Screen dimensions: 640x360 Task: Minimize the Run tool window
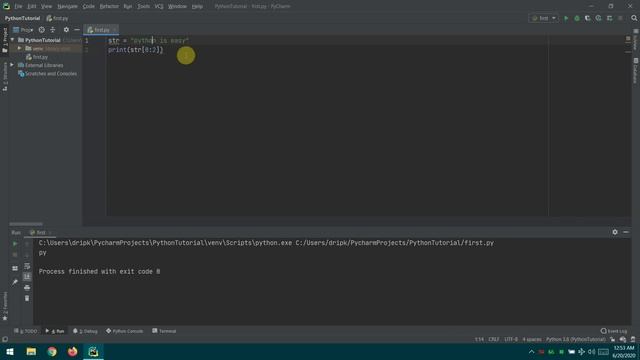(x=626, y=232)
